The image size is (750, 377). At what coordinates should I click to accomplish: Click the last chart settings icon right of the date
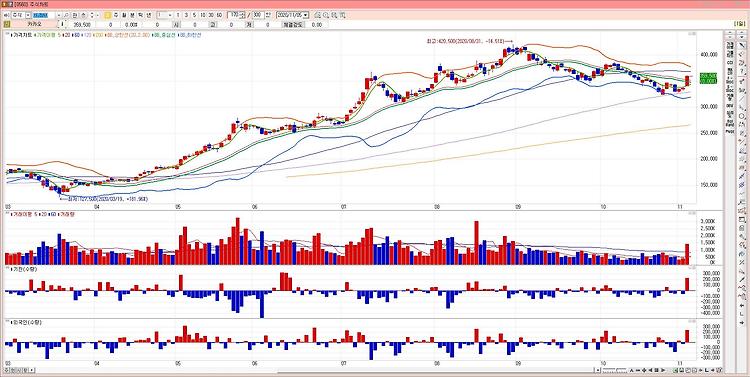coord(342,15)
